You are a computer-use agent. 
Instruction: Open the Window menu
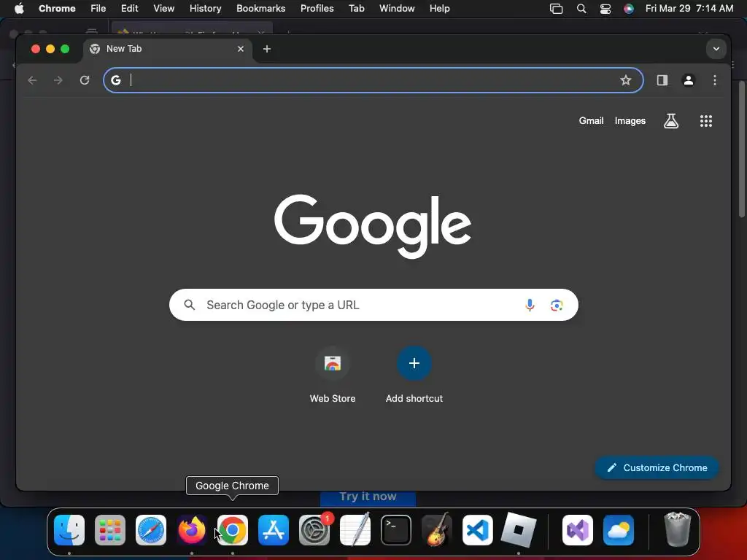397,9
